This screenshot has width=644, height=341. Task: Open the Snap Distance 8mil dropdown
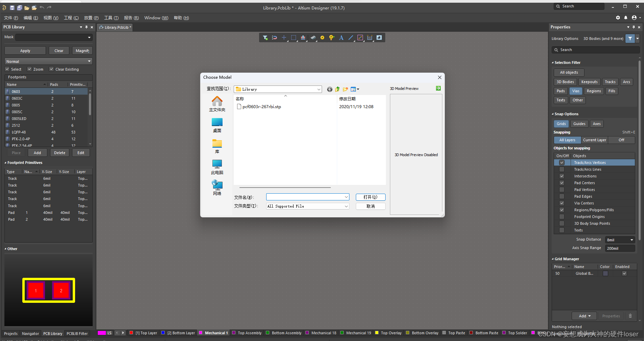631,240
